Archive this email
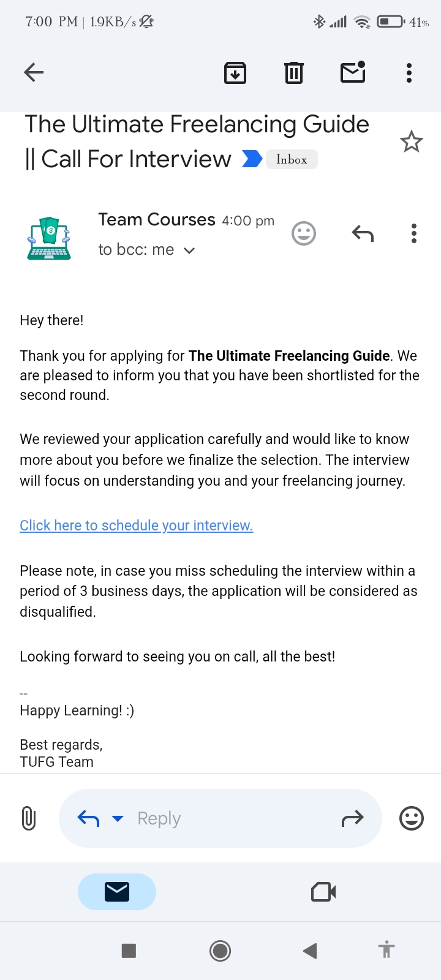The image size is (441, 980). click(x=235, y=73)
